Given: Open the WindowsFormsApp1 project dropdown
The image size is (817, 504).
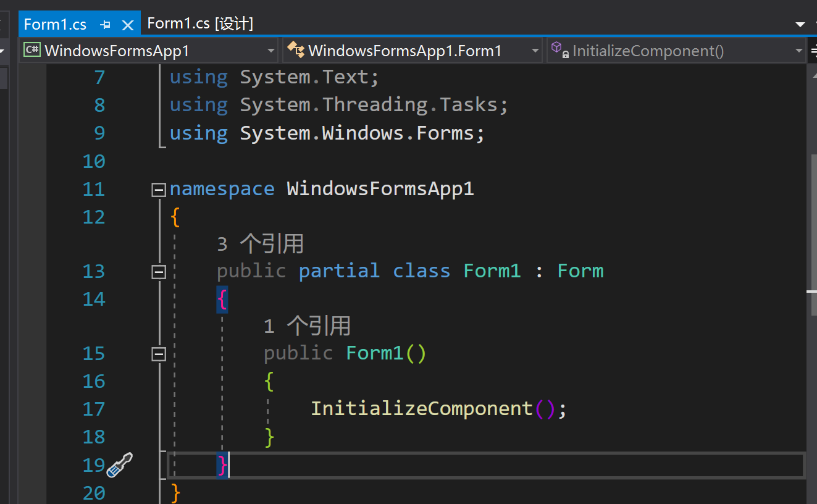Looking at the screenshot, I should click(149, 51).
